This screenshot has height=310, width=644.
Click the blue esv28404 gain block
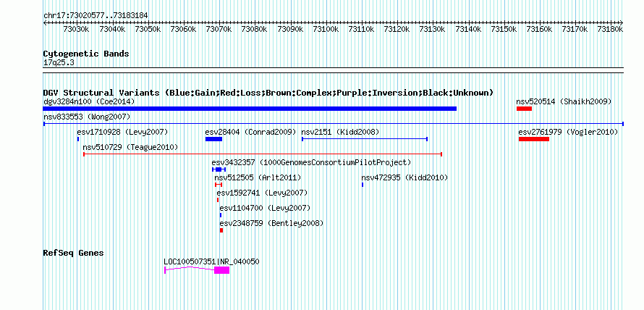point(213,139)
